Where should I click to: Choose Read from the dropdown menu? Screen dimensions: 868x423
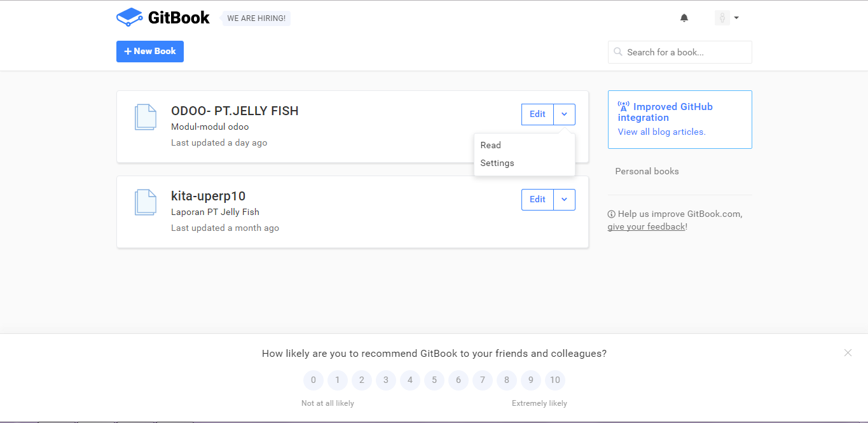pyautogui.click(x=491, y=145)
